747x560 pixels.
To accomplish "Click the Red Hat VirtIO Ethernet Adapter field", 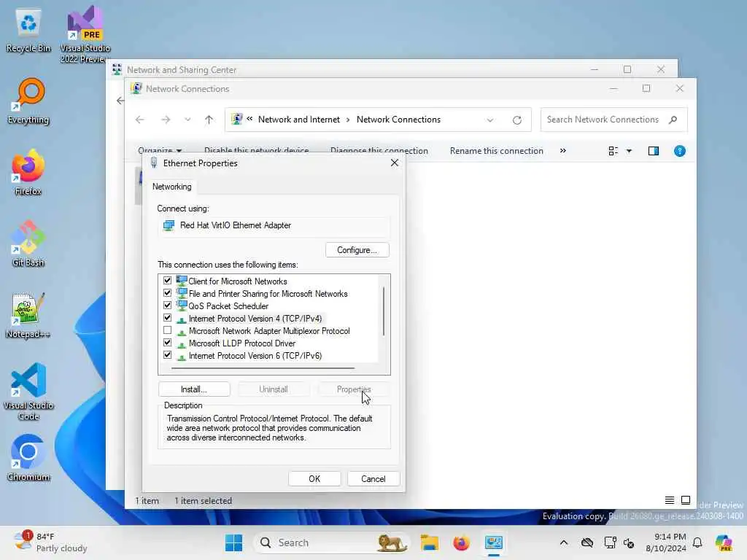I will click(x=274, y=225).
